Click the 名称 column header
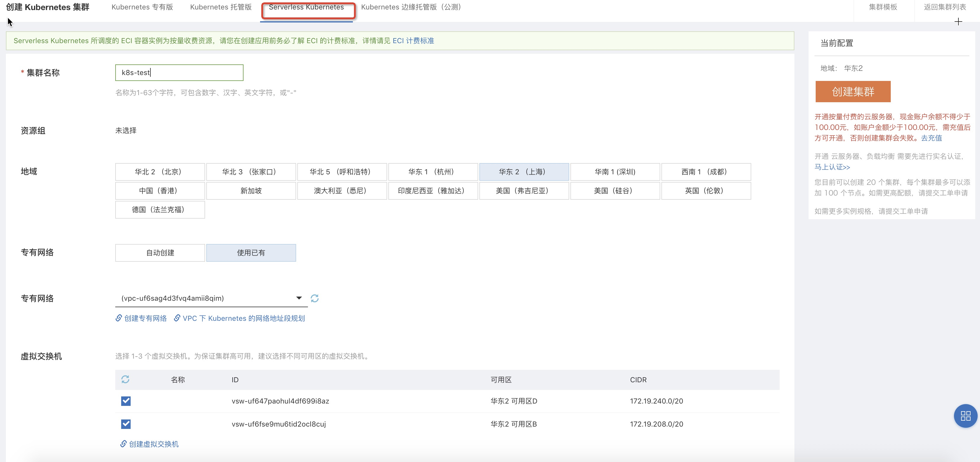 [x=178, y=380]
